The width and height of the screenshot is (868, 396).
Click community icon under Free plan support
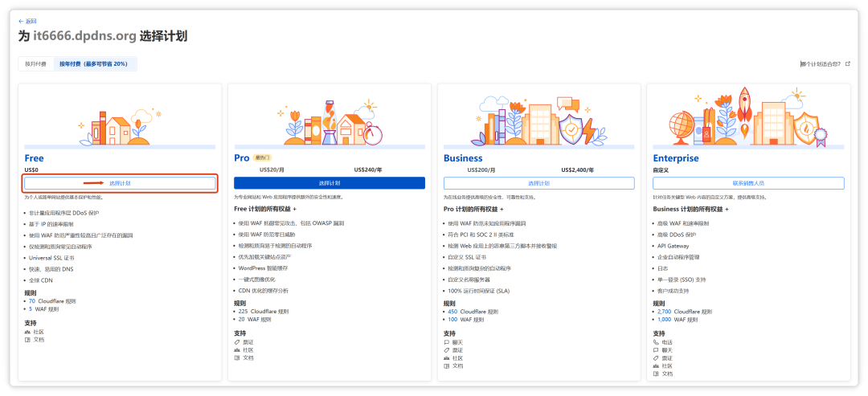pos(27,331)
